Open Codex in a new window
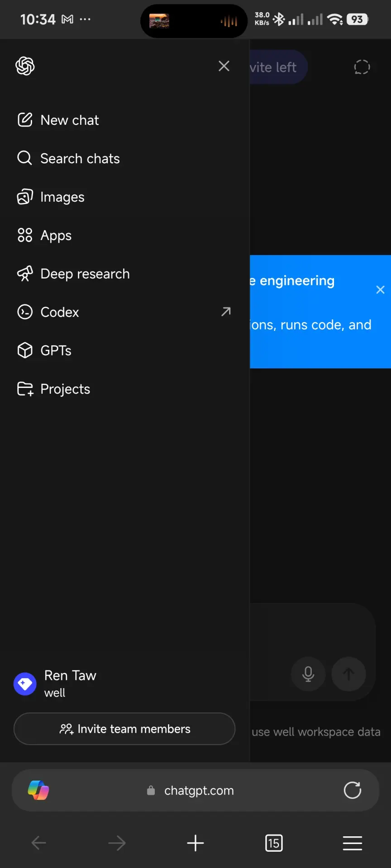Viewport: 391px width, 868px height. 124,312
